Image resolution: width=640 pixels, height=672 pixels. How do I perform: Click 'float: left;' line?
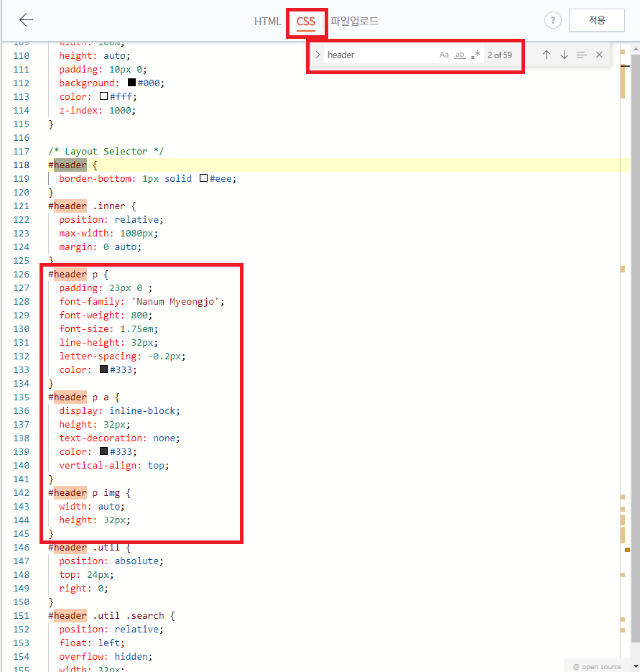click(x=92, y=643)
